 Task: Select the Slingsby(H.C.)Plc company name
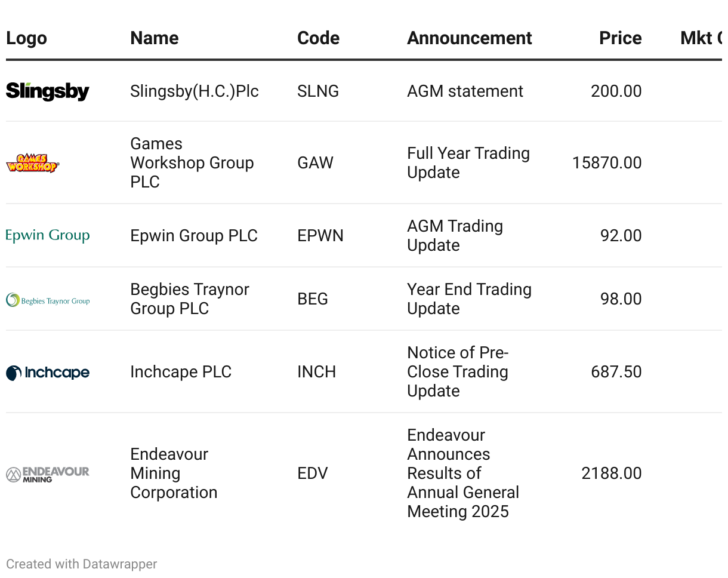point(195,91)
